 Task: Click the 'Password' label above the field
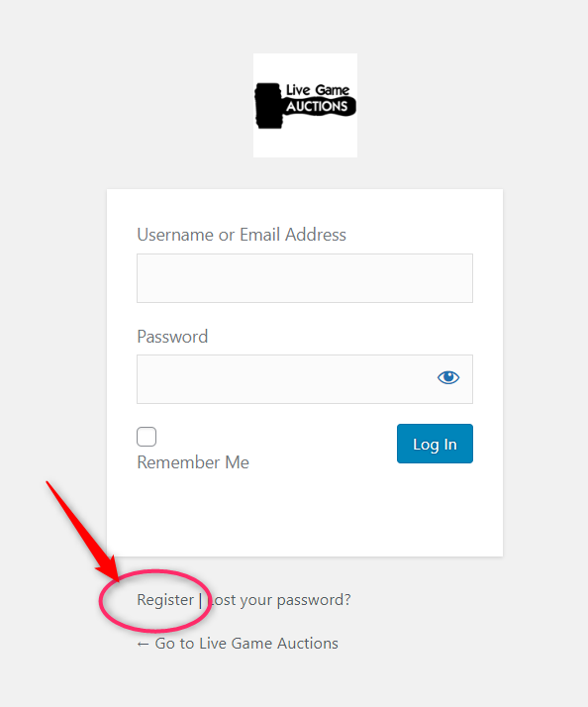pos(172,337)
